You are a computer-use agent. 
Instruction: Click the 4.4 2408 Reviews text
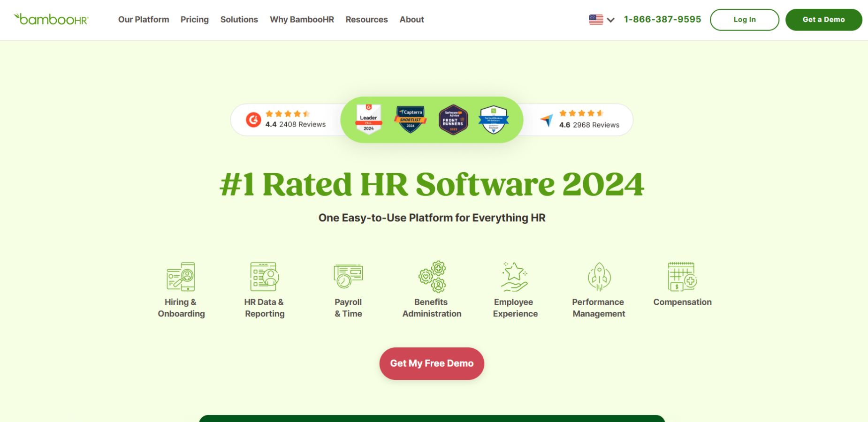click(296, 124)
